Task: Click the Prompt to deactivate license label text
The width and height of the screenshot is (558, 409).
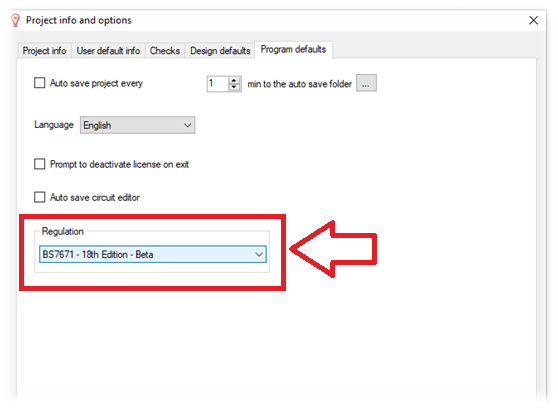Action: (119, 164)
